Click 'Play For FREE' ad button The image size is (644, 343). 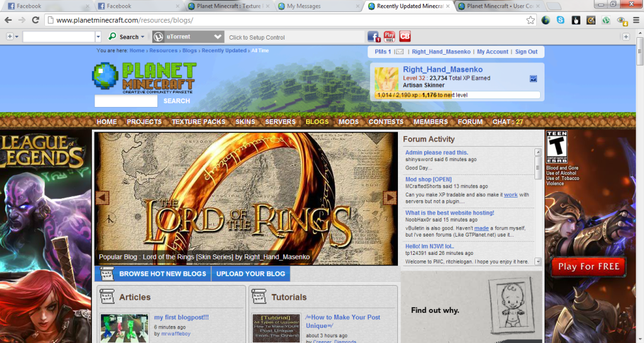[588, 267]
